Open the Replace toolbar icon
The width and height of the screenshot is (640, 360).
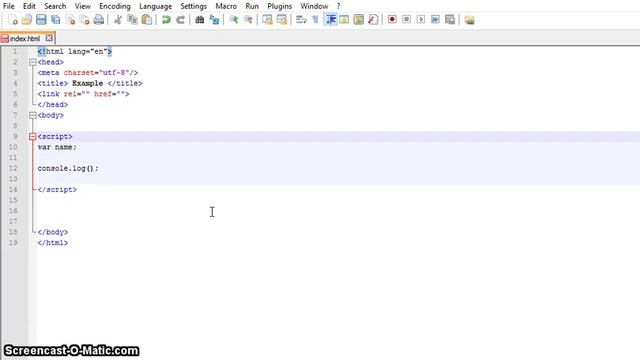(x=214, y=20)
